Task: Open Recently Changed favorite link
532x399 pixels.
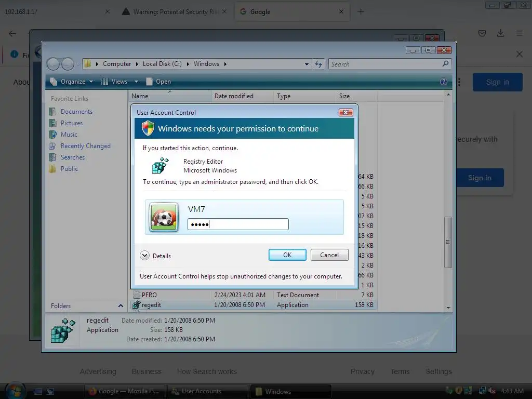Action: 86,146
